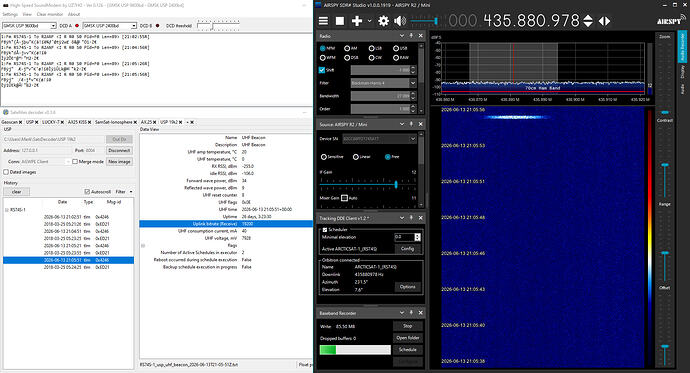The width and height of the screenshot is (690, 373).
Task: Open the Source panel chevron menu
Action: pos(402,124)
